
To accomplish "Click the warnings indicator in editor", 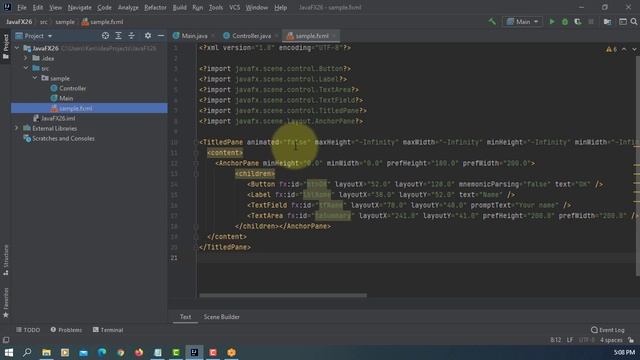I will pos(611,49).
